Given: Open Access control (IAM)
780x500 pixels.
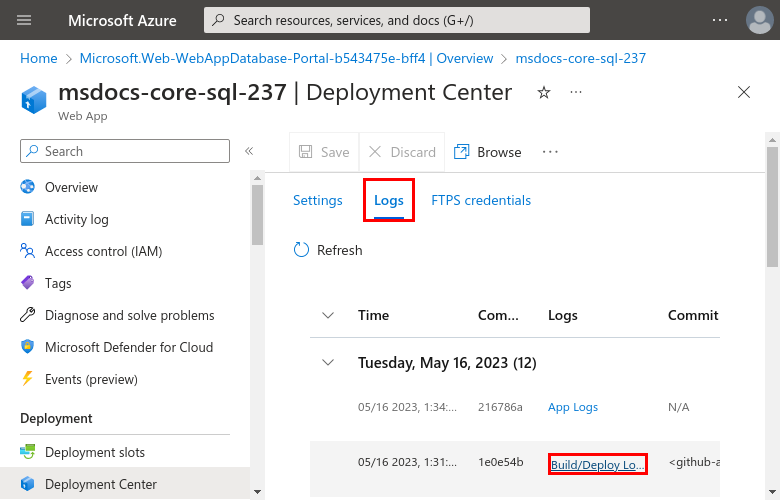Looking at the screenshot, I should point(103,251).
